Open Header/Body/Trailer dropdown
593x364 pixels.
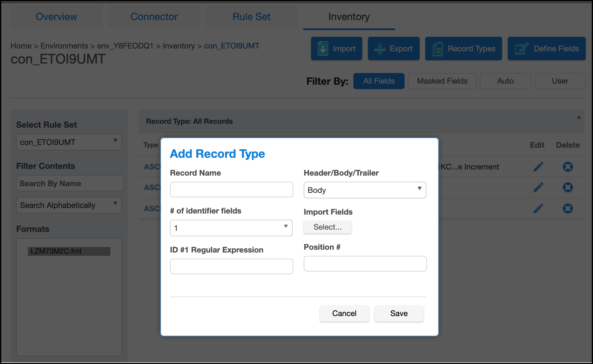pyautogui.click(x=364, y=190)
